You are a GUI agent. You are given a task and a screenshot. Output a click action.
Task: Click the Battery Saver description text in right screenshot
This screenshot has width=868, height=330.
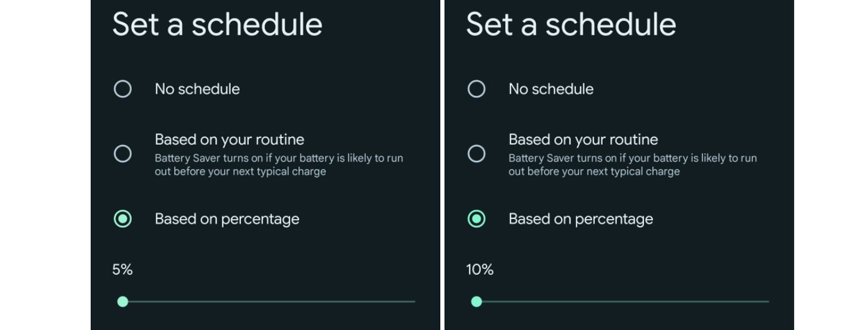pos(632,165)
